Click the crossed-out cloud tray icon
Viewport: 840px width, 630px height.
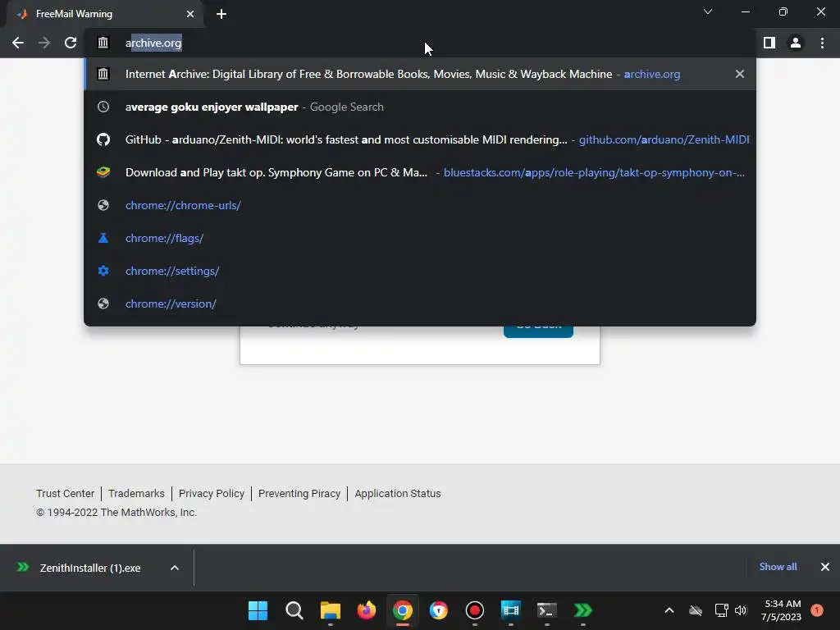(696, 610)
